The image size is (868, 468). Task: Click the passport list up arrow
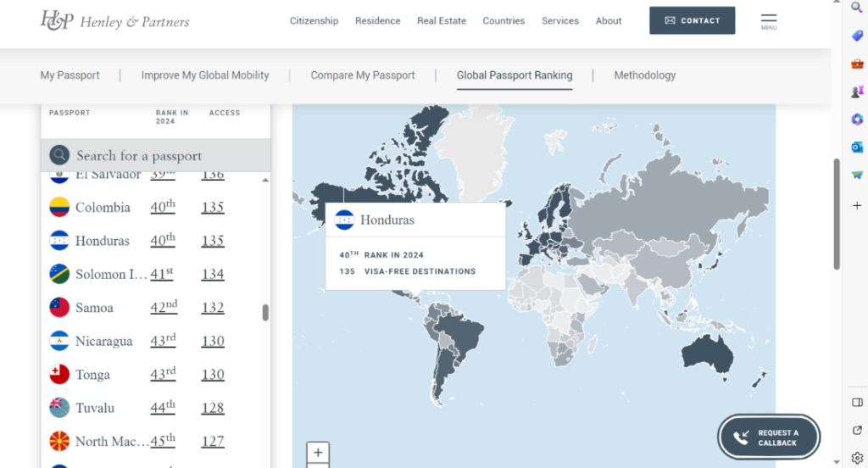point(265,180)
